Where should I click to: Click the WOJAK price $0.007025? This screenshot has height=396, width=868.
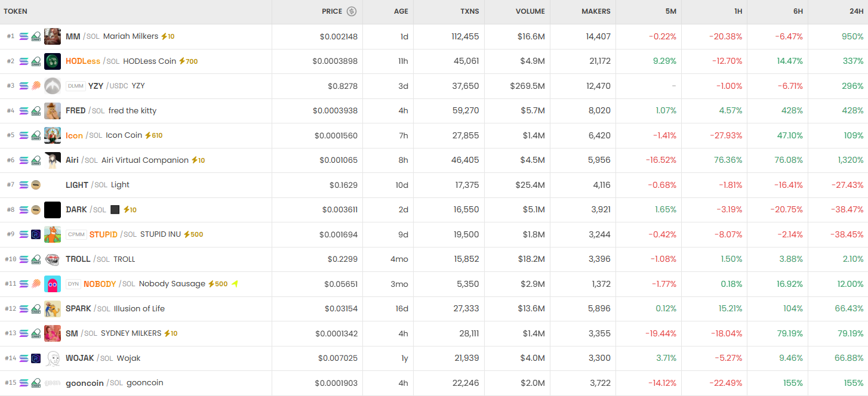click(338, 358)
